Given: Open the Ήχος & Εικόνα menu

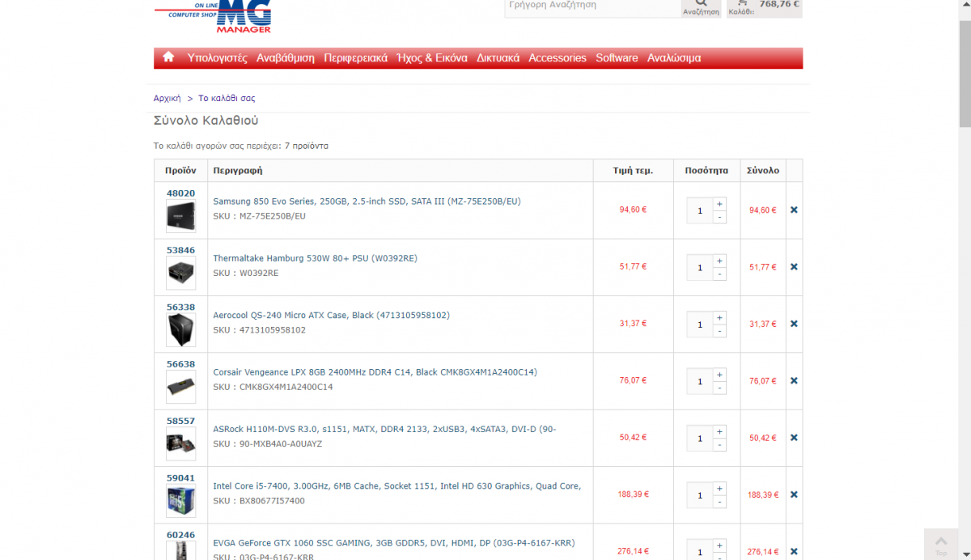Looking at the screenshot, I should [432, 58].
